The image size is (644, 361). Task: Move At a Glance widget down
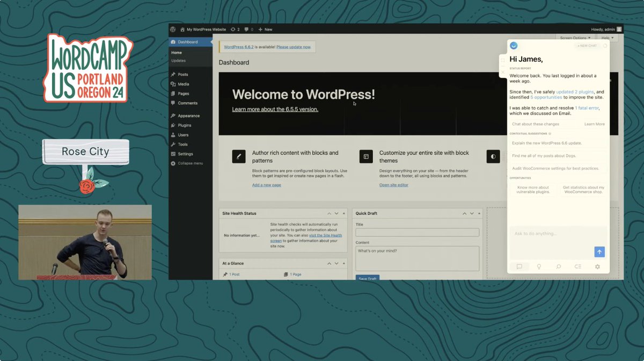pos(336,263)
